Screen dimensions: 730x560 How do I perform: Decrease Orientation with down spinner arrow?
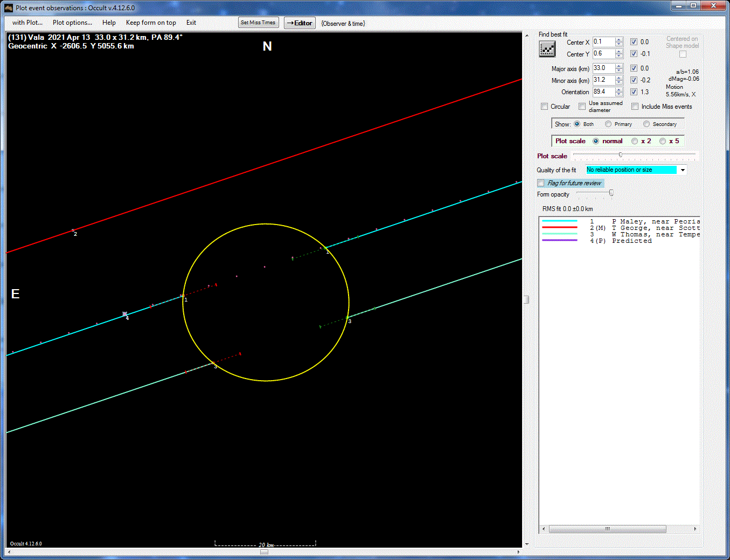click(x=619, y=94)
